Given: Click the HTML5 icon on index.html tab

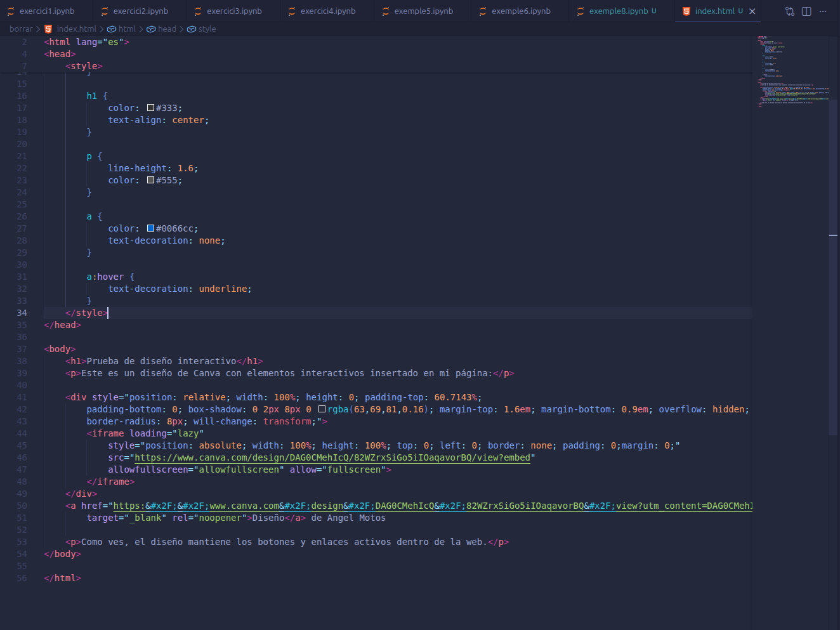Looking at the screenshot, I should [686, 11].
